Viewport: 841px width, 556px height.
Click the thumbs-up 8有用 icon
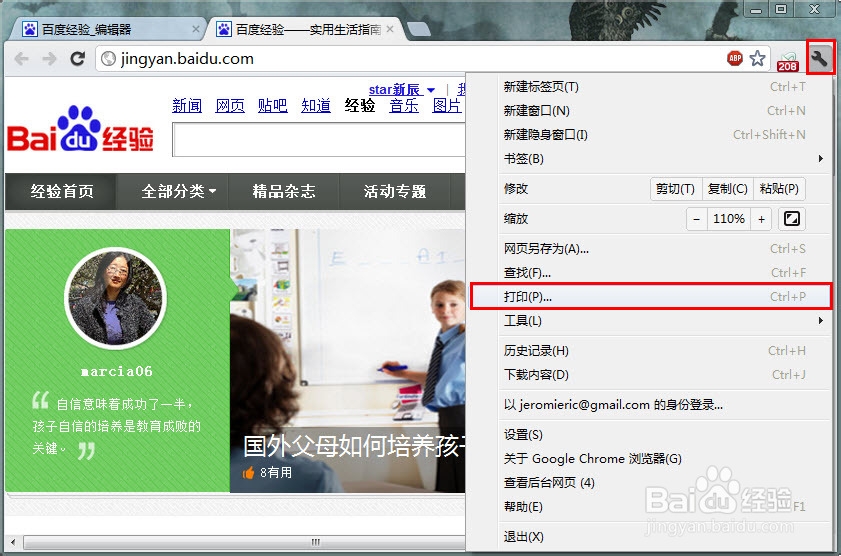(x=248, y=472)
